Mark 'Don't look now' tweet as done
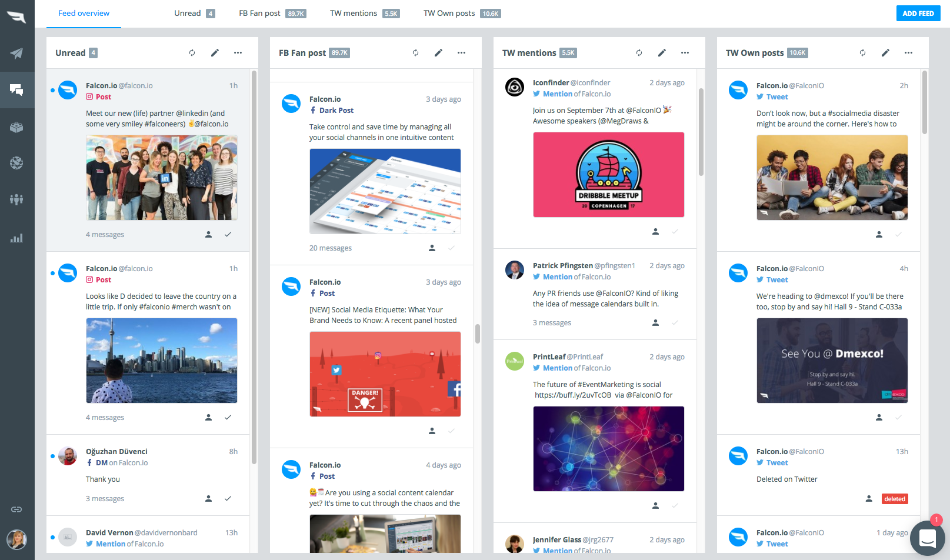This screenshot has height=560, width=950. [898, 234]
